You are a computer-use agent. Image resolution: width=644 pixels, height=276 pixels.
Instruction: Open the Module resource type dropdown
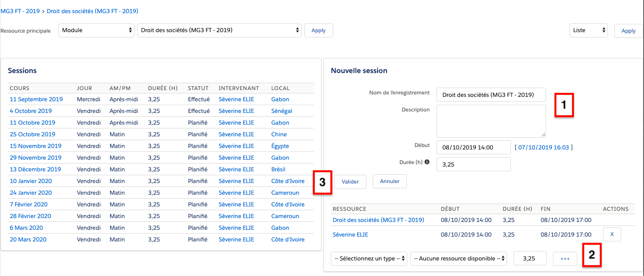point(96,30)
